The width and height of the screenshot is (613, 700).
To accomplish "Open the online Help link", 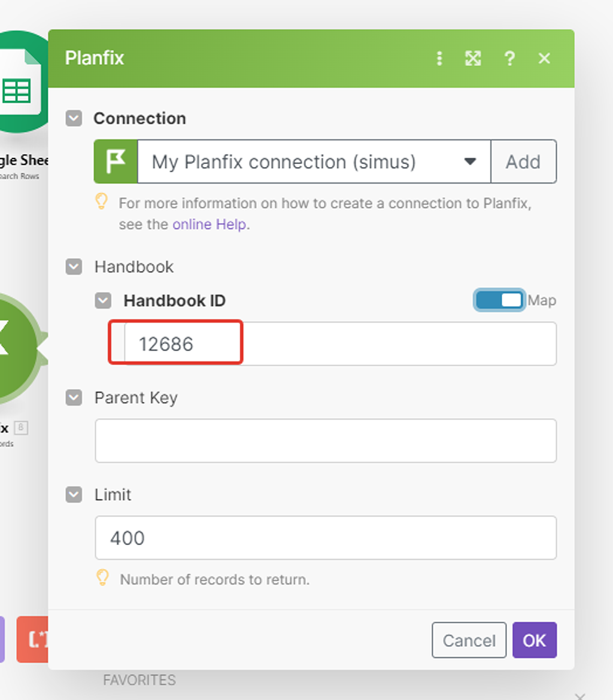I will pyautogui.click(x=210, y=224).
